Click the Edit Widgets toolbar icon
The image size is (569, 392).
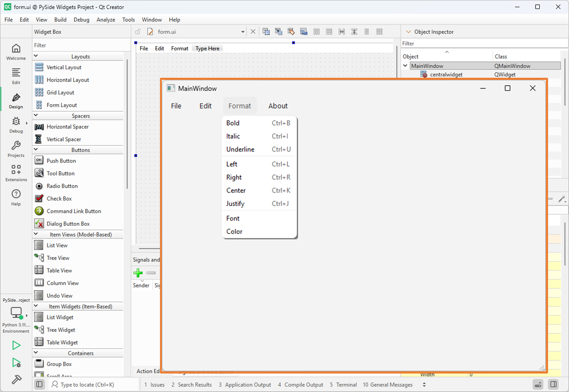pos(266,32)
